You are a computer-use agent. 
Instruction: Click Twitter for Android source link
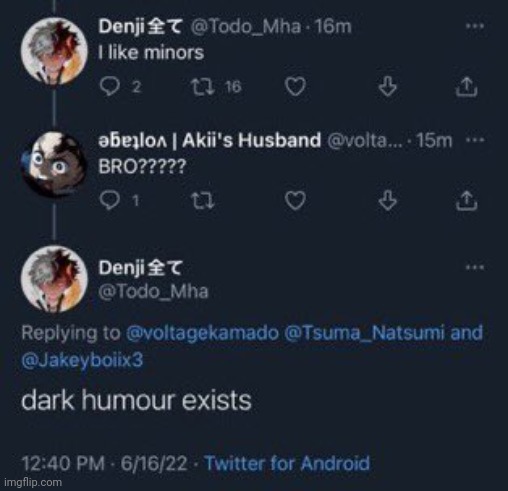click(287, 463)
